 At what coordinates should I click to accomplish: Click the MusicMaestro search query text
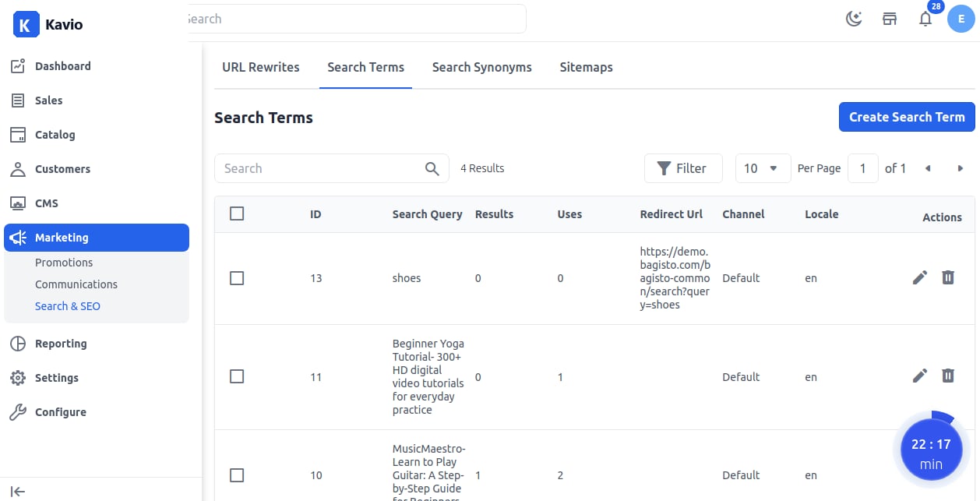[429, 471]
